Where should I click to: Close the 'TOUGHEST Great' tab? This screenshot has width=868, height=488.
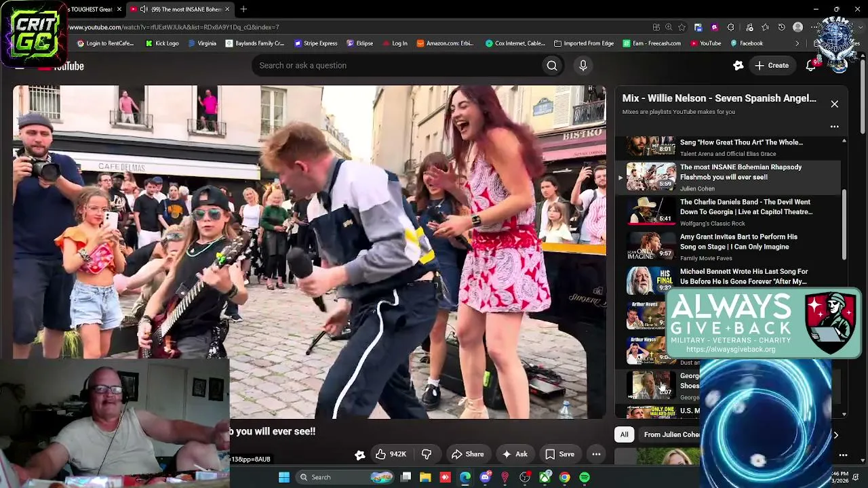tap(119, 9)
